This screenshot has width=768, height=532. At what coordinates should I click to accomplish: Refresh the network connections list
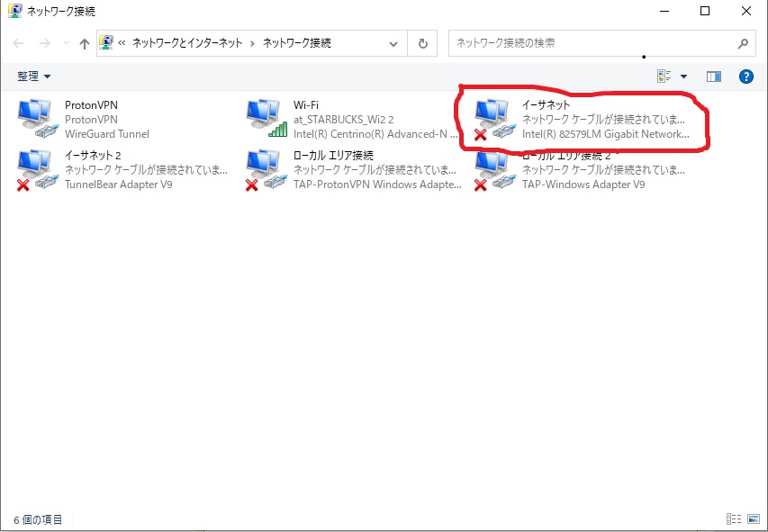pyautogui.click(x=421, y=43)
